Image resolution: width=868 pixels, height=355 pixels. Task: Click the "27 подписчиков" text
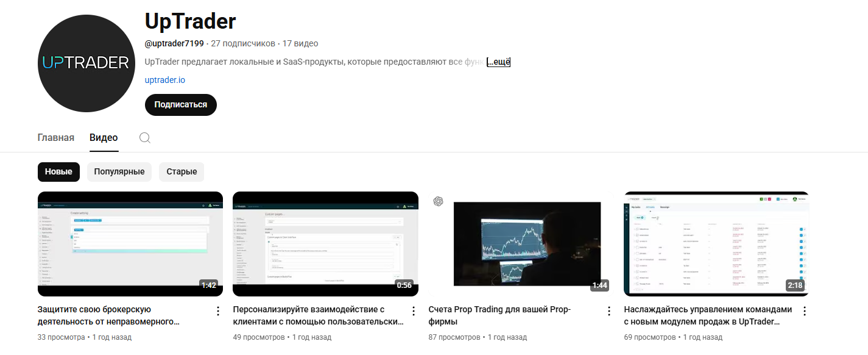coord(243,44)
